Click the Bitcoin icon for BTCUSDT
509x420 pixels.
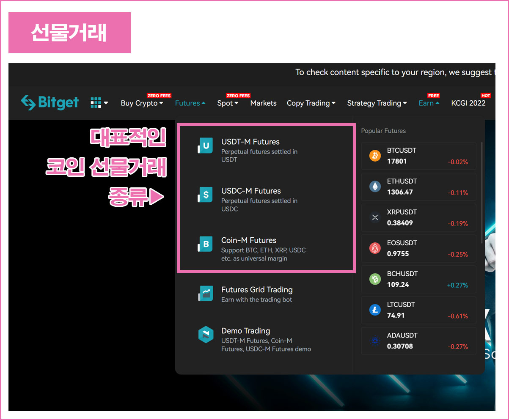(375, 156)
